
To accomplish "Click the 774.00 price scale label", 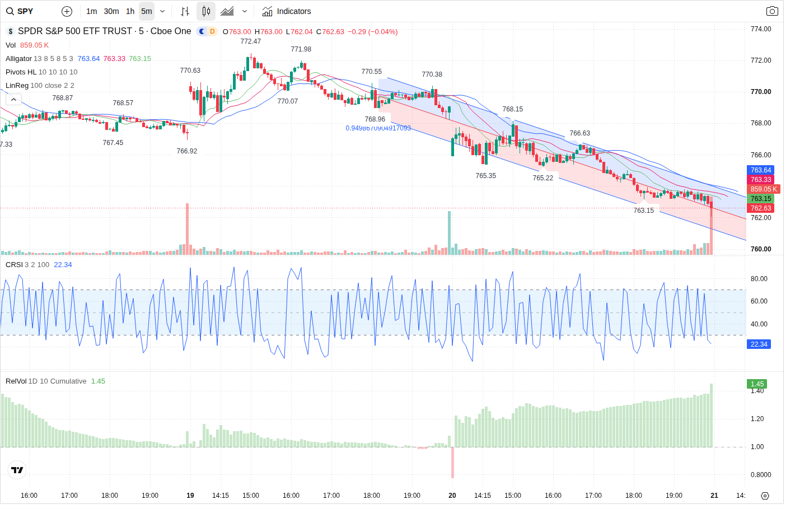I will click(x=761, y=29).
